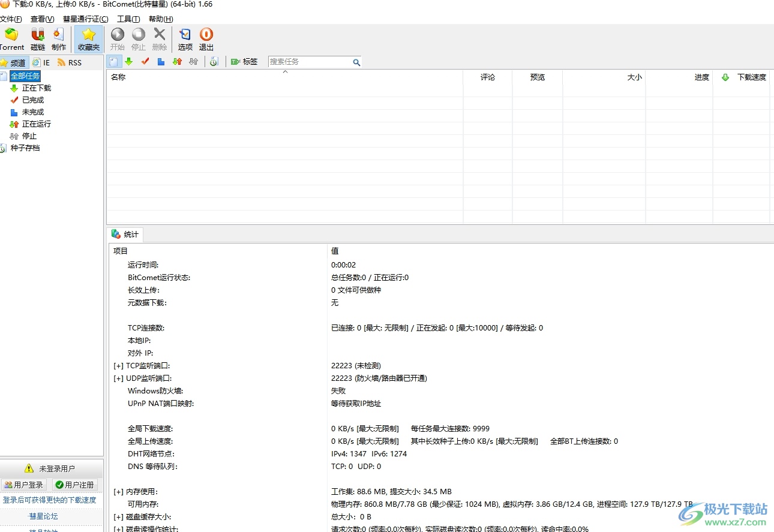774x532 pixels.
Task: Sort by the 进度 column header
Action: (679, 77)
